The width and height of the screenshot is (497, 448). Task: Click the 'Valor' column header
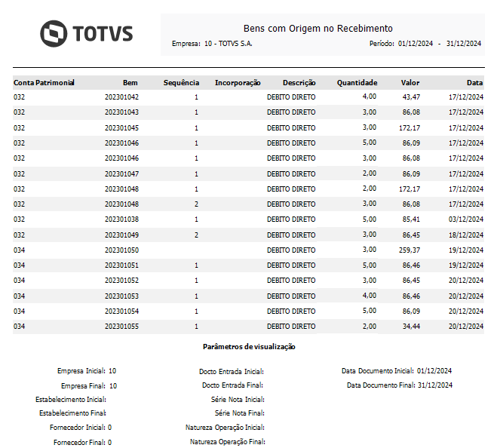tap(410, 83)
